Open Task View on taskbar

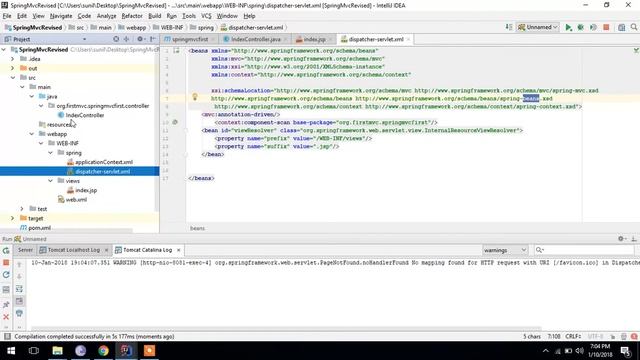[34, 351]
